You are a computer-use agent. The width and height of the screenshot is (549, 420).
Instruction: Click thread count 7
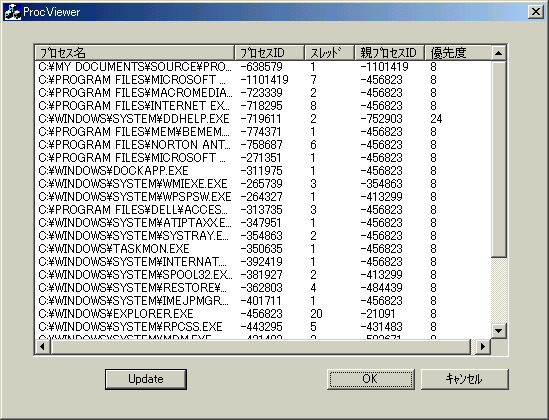(x=313, y=80)
